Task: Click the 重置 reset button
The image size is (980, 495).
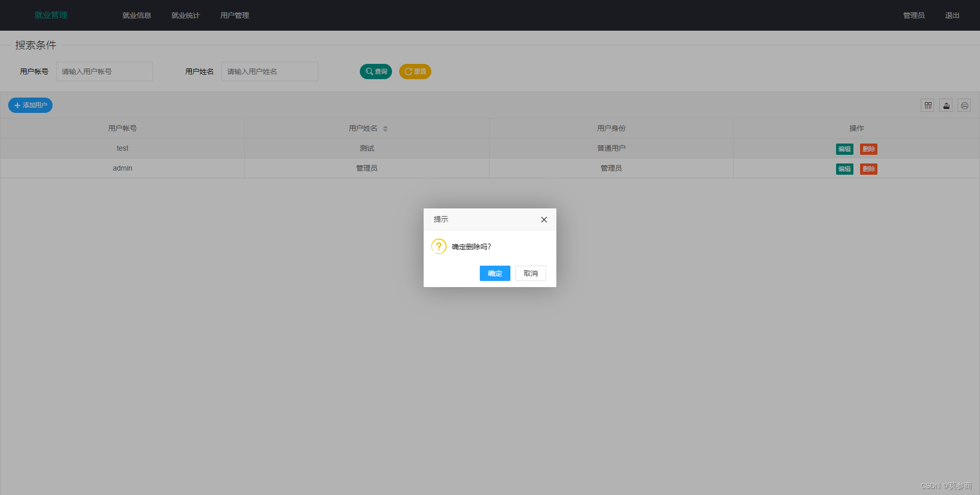Action: click(415, 72)
